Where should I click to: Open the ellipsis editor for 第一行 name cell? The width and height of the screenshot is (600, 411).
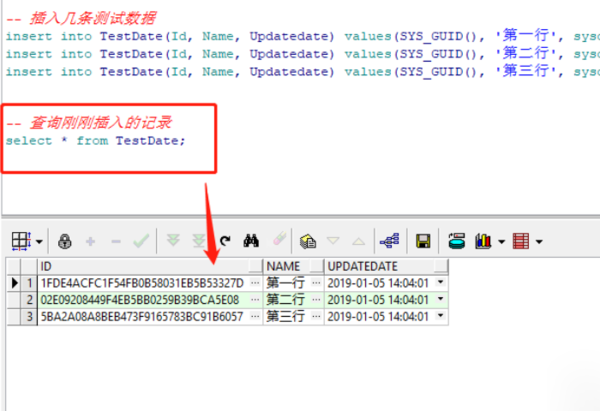[316, 283]
